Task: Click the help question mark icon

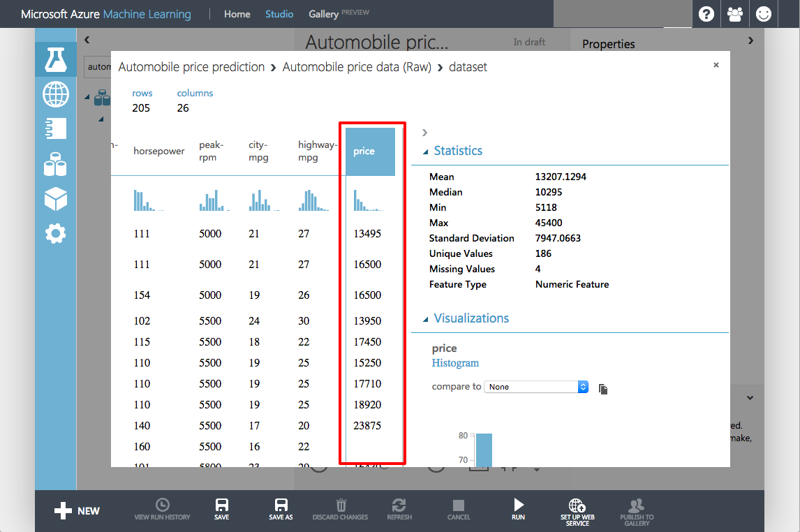Action: pos(706,14)
